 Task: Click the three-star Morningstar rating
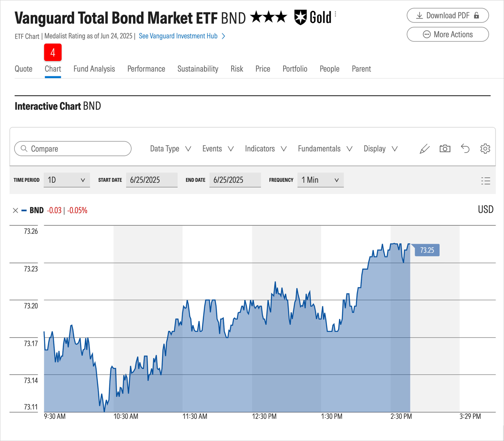click(x=268, y=17)
